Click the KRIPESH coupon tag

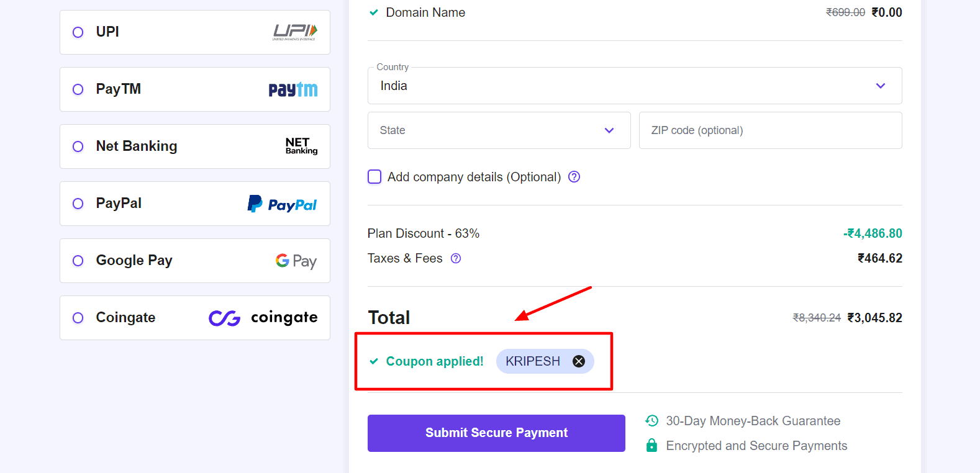533,361
